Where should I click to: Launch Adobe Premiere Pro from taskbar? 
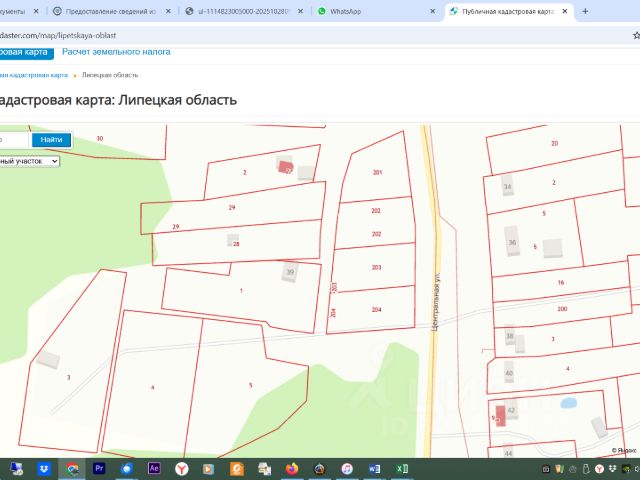click(x=99, y=469)
